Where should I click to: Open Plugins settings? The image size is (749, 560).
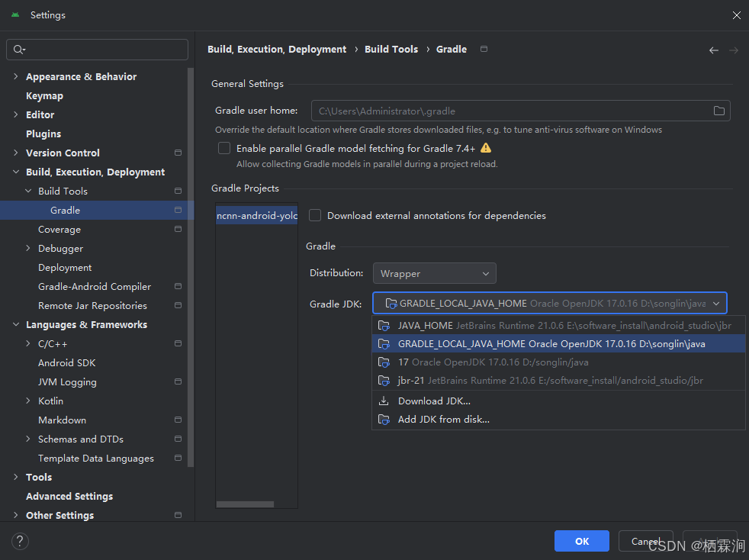click(x=43, y=134)
